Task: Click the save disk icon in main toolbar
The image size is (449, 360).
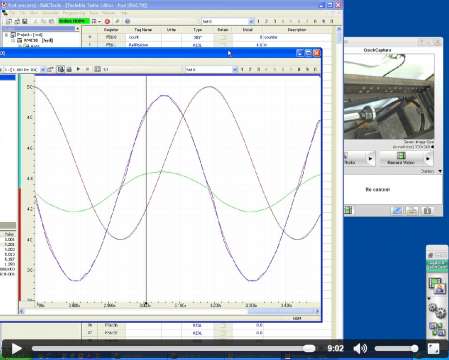Action: coord(25,21)
